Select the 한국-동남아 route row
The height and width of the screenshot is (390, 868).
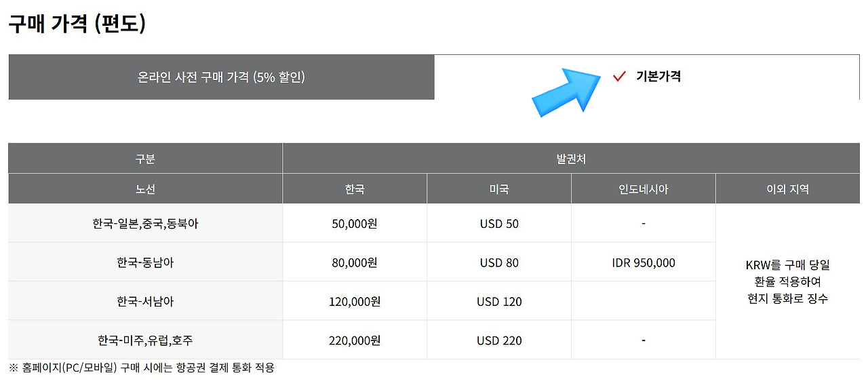pos(145,262)
